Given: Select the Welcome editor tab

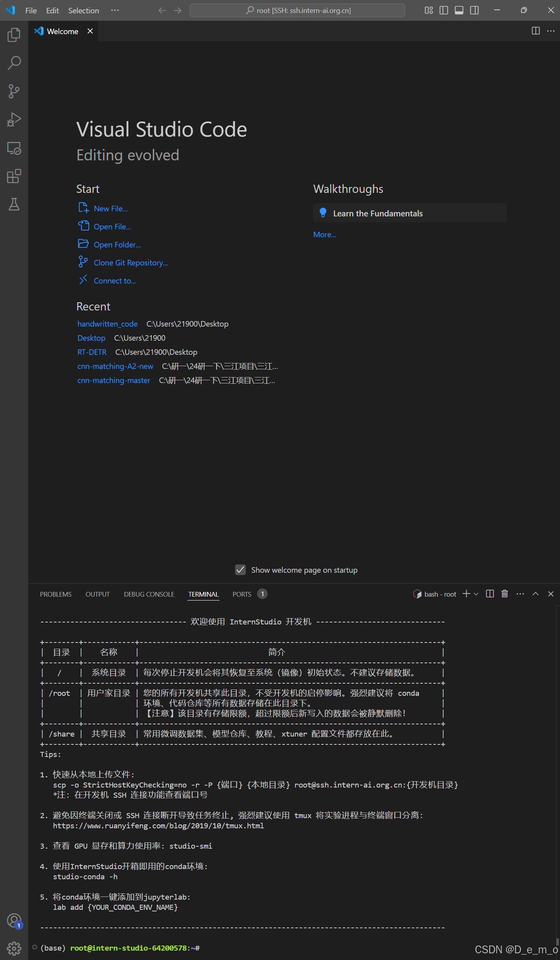Looking at the screenshot, I should coord(63,31).
